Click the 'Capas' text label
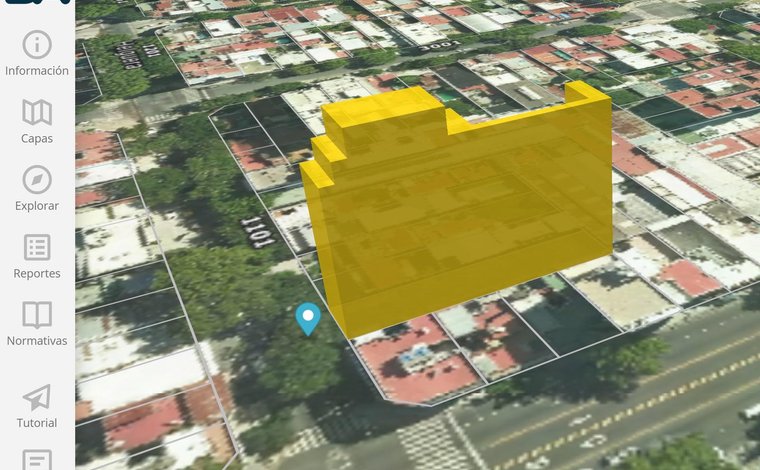 click(37, 139)
